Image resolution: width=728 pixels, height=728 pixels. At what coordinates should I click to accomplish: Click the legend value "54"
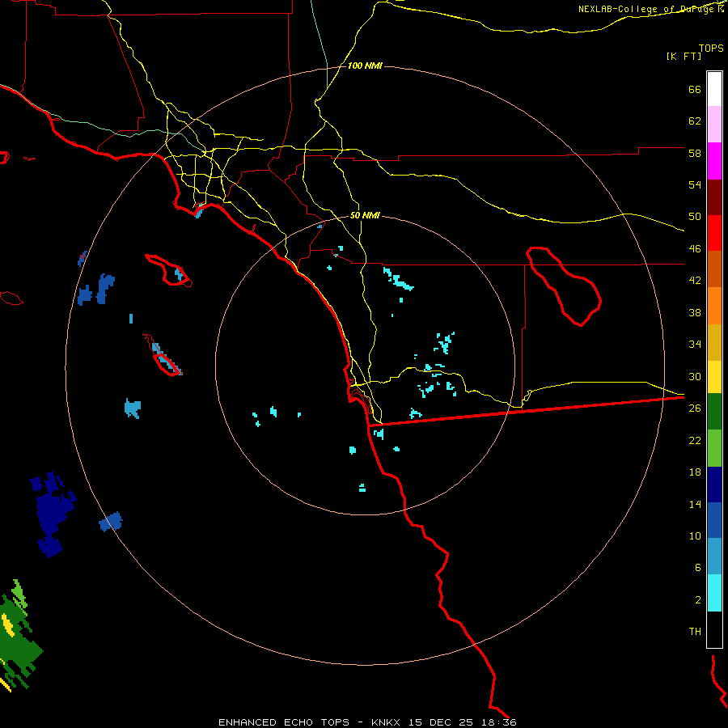pyautogui.click(x=695, y=184)
